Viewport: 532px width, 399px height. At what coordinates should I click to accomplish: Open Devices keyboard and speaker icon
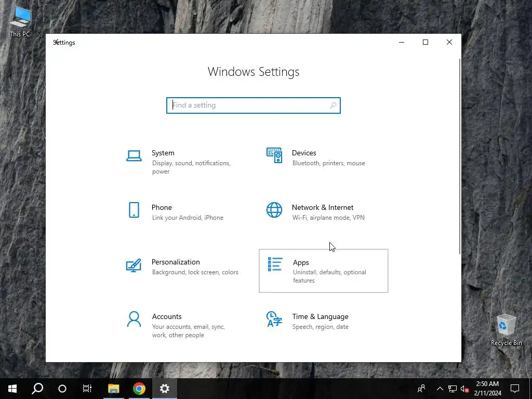tap(274, 155)
